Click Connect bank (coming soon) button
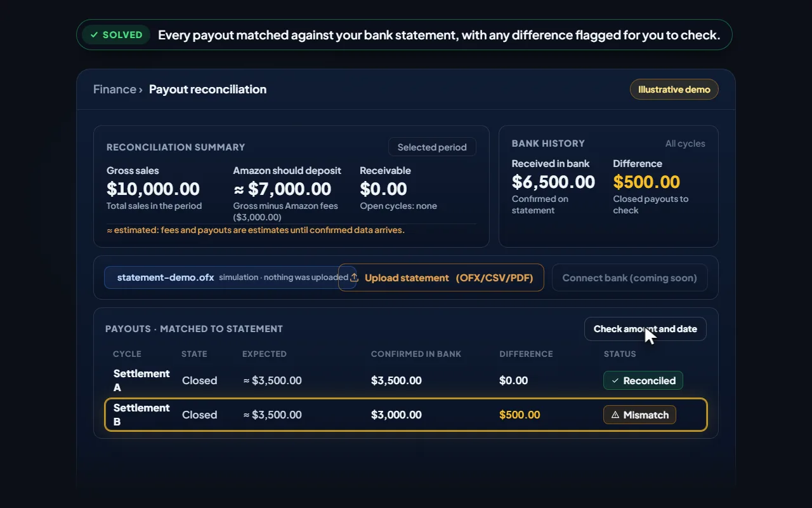This screenshot has height=508, width=812. tap(629, 277)
